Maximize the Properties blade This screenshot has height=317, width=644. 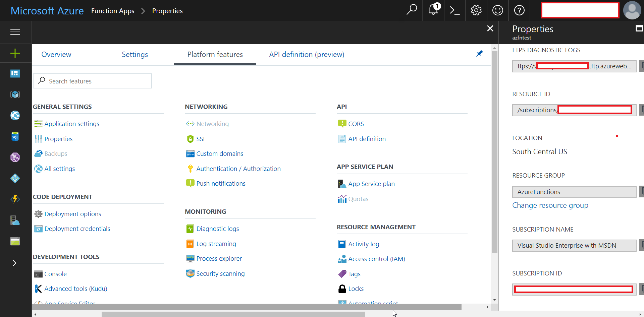pos(639,29)
